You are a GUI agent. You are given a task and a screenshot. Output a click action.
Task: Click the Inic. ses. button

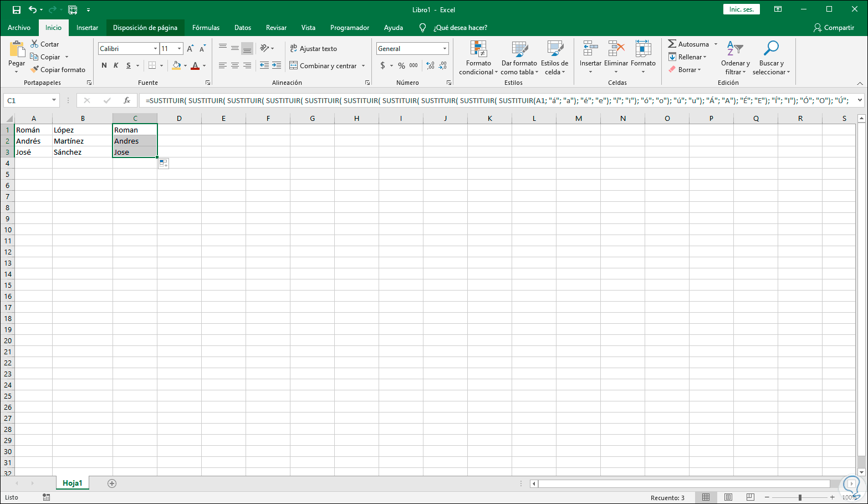coord(741,9)
